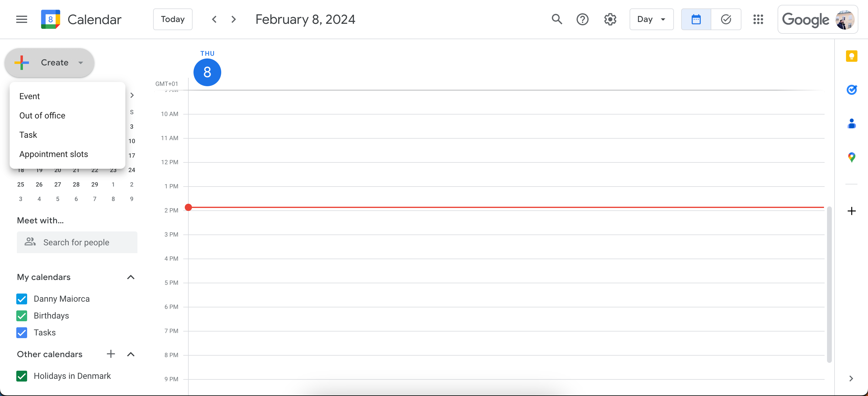Uncheck the Birthdays calendar
868x396 pixels.
coord(22,316)
